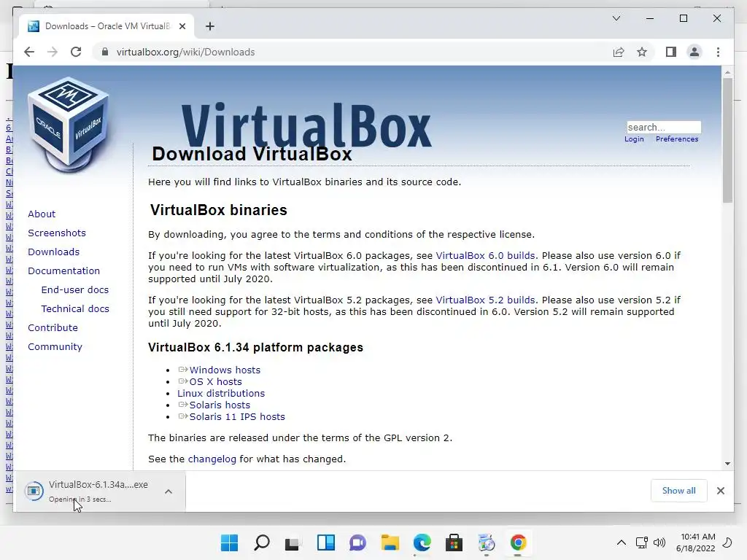Follow the VirtualBox 5.2 builds link

[x=485, y=300]
